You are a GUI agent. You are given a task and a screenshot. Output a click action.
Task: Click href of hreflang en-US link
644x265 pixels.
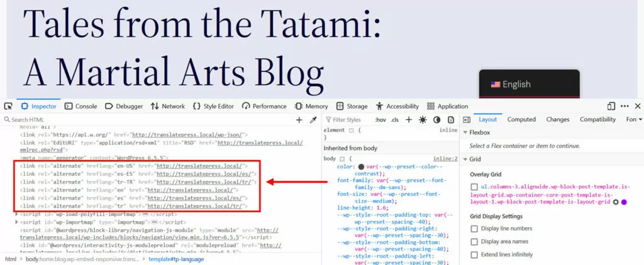pos(199,166)
